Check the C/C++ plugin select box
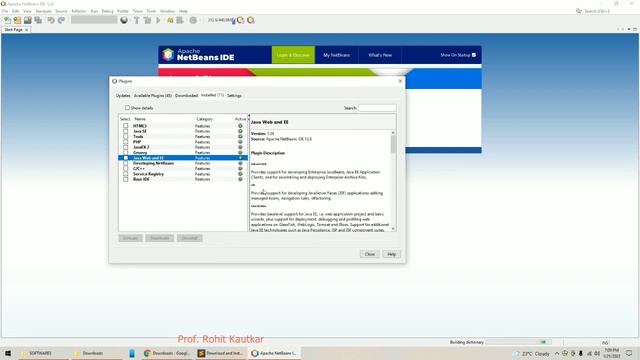This screenshot has width=640, height=360. [x=126, y=169]
